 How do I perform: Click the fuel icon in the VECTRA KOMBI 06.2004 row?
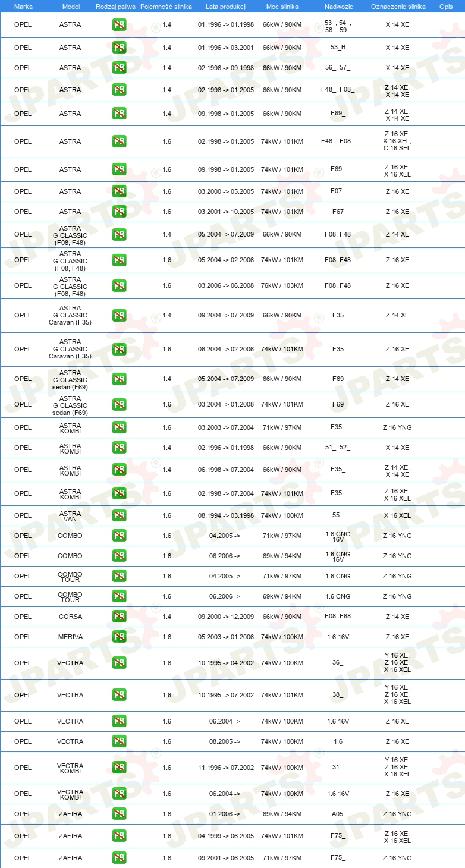pos(120,794)
